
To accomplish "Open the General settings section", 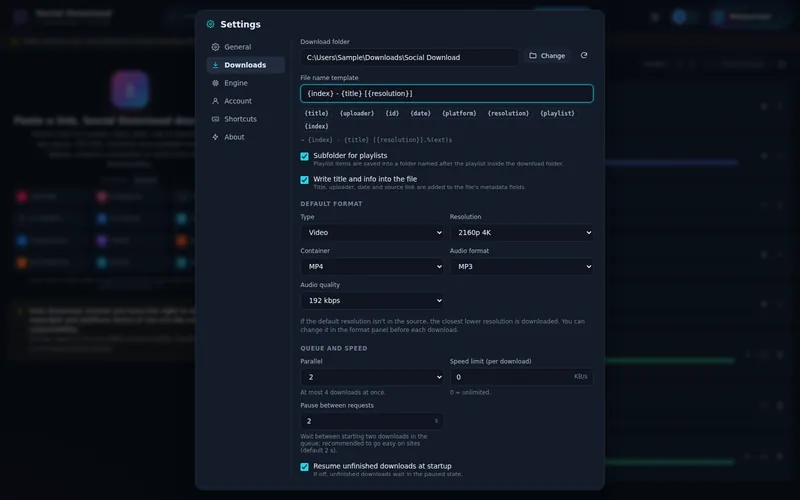I will (x=245, y=47).
